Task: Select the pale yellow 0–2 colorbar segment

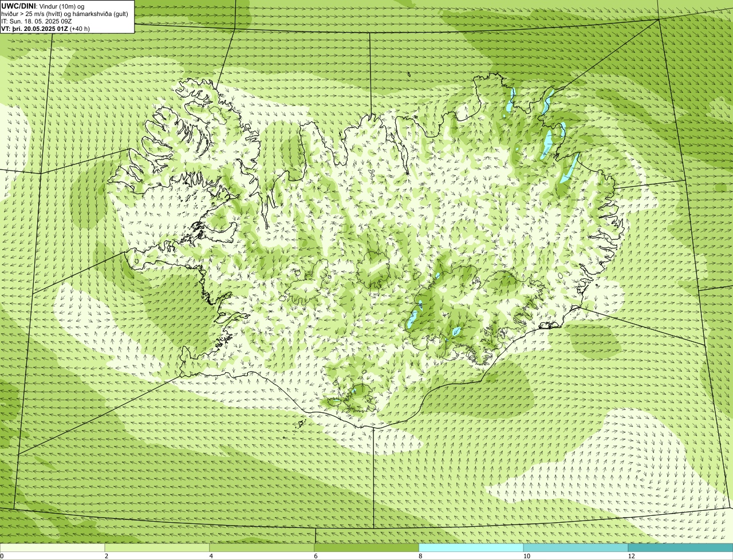Action: tap(52, 547)
